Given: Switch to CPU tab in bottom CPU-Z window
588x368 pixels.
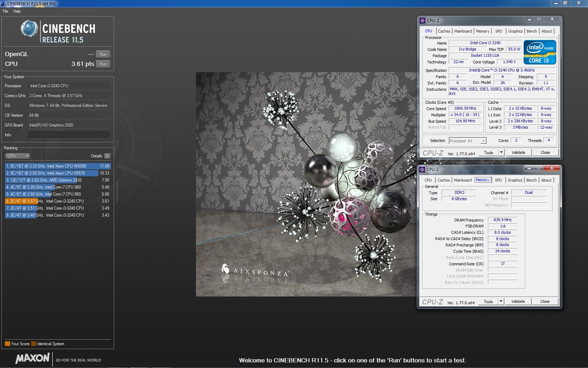Looking at the screenshot, I should (x=428, y=180).
